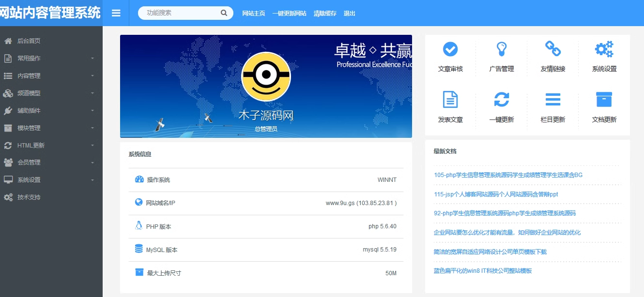The image size is (644, 297).
Task: Click the penguin icon beside PHP 版本
Action: coord(139,225)
